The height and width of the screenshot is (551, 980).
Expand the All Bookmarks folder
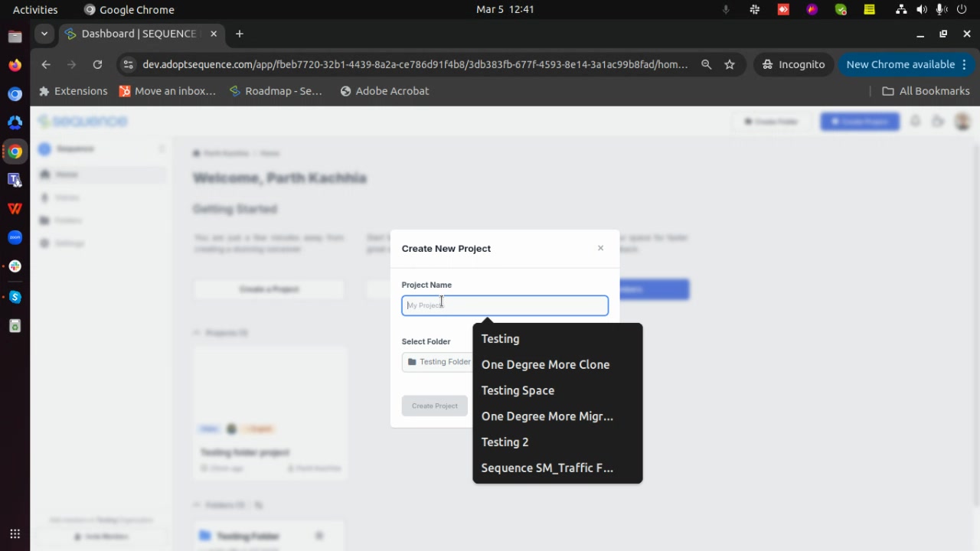926,91
